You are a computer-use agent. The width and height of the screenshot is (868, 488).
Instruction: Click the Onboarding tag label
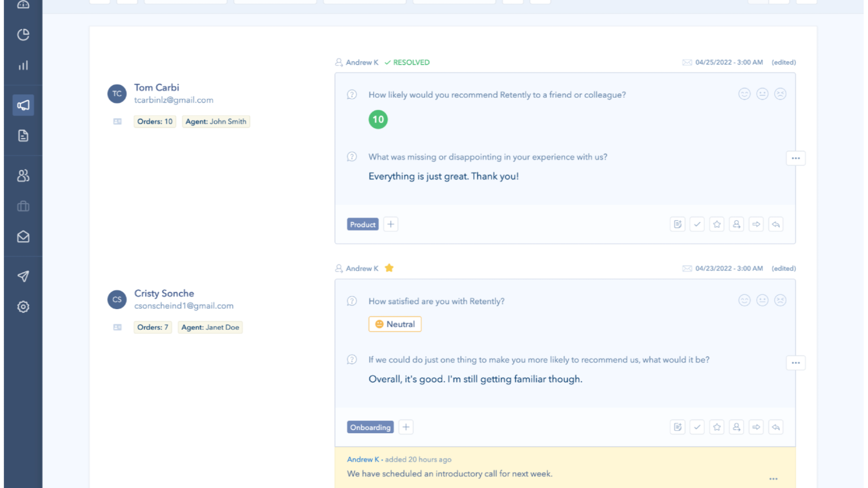click(370, 427)
